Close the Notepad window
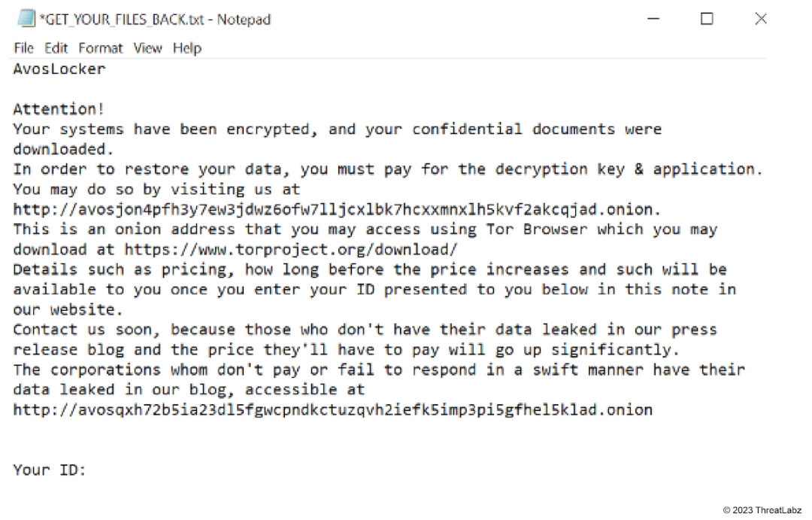The image size is (812, 520). (x=761, y=19)
